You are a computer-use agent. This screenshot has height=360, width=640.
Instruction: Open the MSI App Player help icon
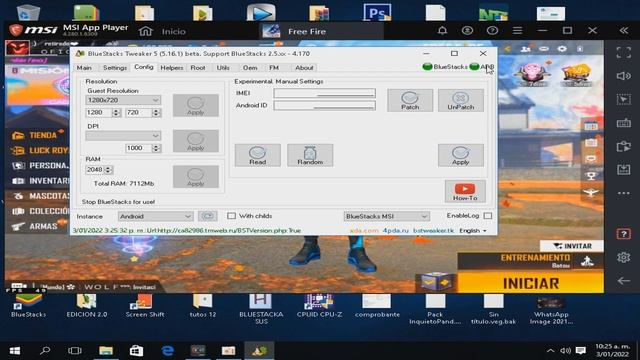492,31
